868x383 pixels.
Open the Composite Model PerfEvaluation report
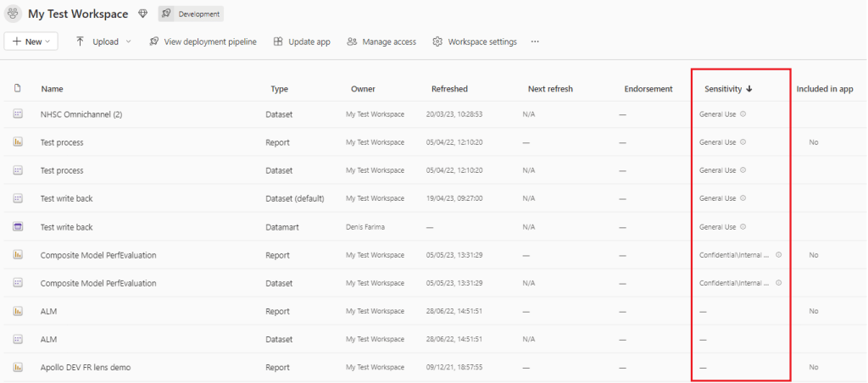(98, 255)
